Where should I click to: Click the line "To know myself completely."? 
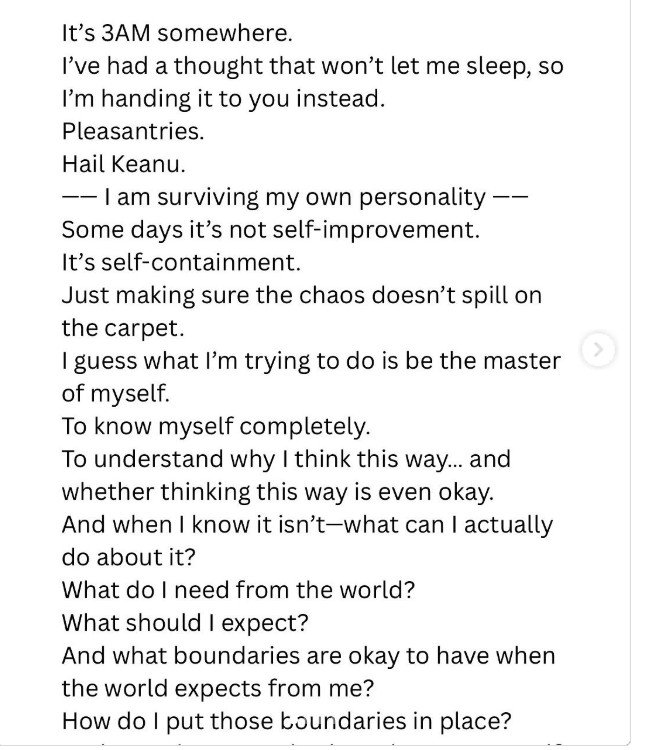pyautogui.click(x=216, y=426)
